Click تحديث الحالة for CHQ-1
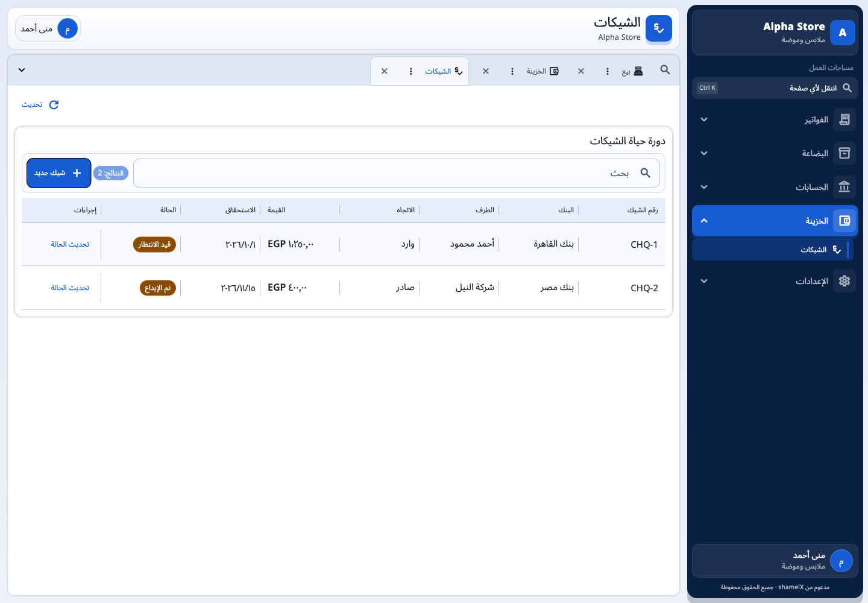 pos(70,244)
